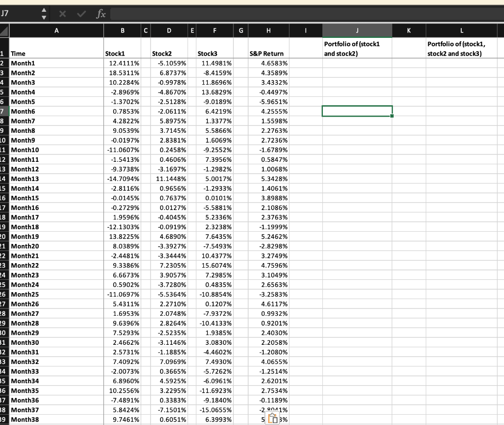Viewport: 504px width, 425px height.
Task: Select column K header
Action: [409, 31]
